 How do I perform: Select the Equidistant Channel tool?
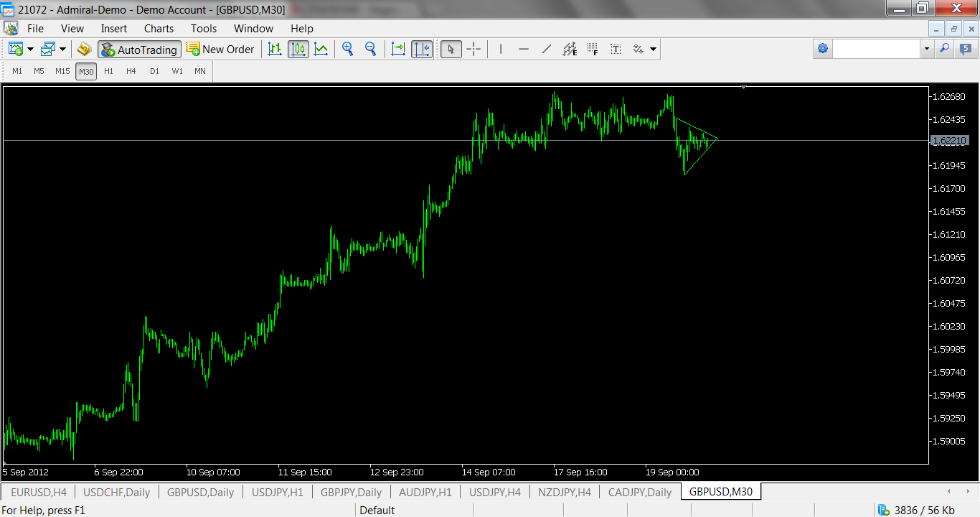pos(570,50)
